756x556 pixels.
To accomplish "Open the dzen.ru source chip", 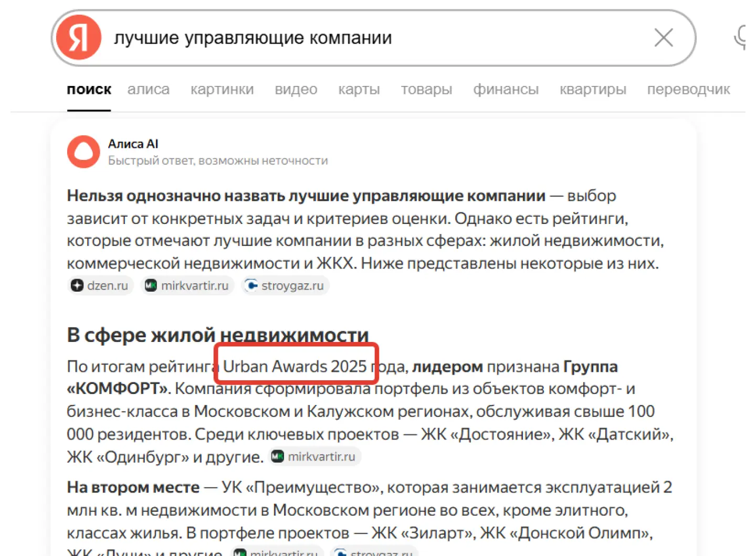I will pyautogui.click(x=100, y=285).
